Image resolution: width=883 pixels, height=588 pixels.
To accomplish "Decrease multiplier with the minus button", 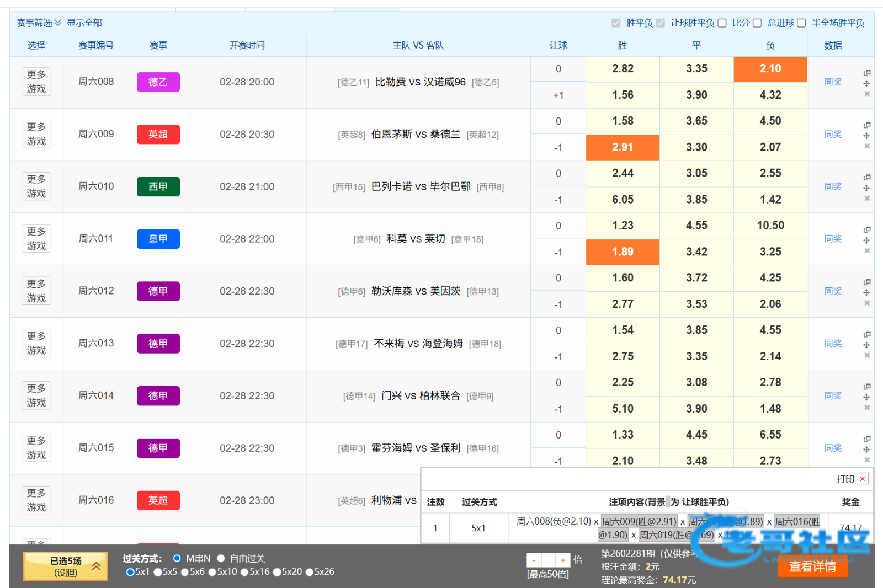I will click(x=534, y=560).
